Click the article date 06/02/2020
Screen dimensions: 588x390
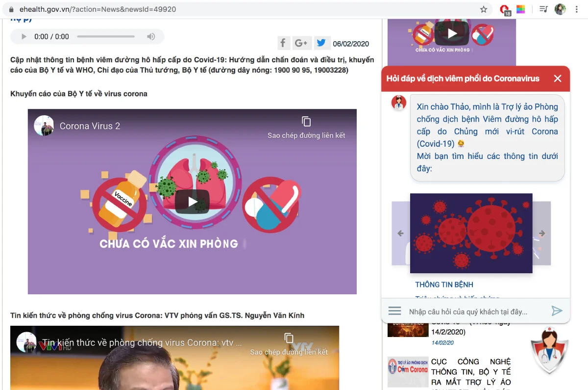point(351,44)
